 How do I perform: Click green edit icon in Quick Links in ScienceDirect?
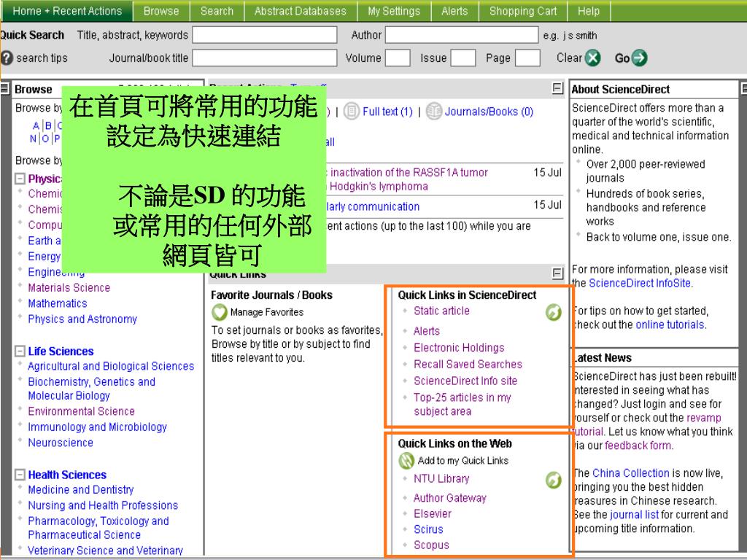tap(554, 313)
